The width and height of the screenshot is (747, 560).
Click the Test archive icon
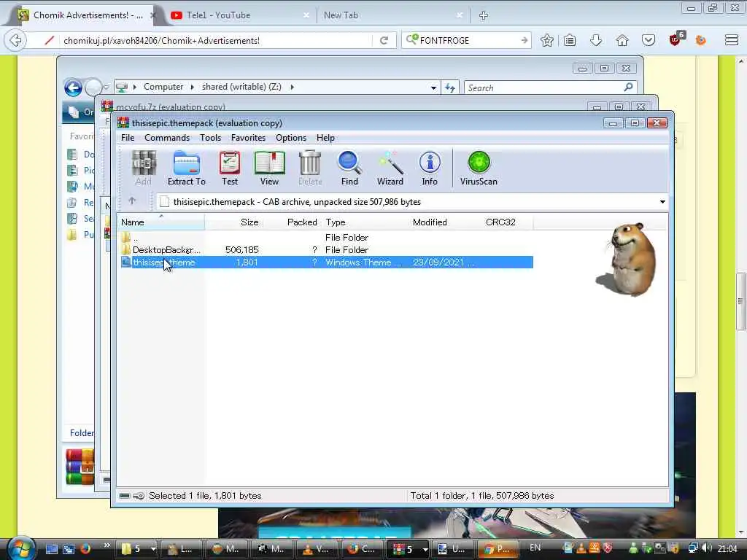click(x=230, y=168)
